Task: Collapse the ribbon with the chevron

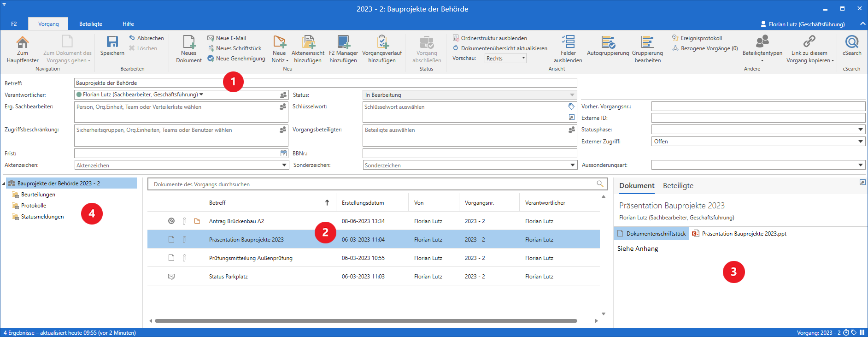Action: pyautogui.click(x=862, y=24)
